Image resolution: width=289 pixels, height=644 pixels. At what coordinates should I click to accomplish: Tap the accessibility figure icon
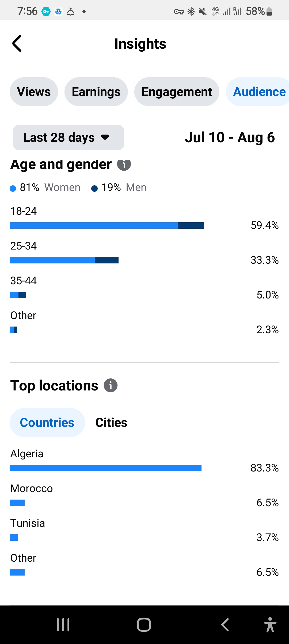[x=270, y=625]
